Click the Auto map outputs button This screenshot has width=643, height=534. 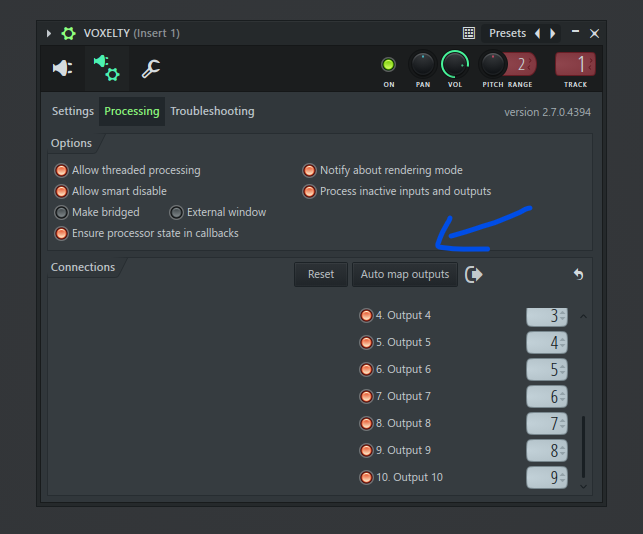[x=405, y=274]
